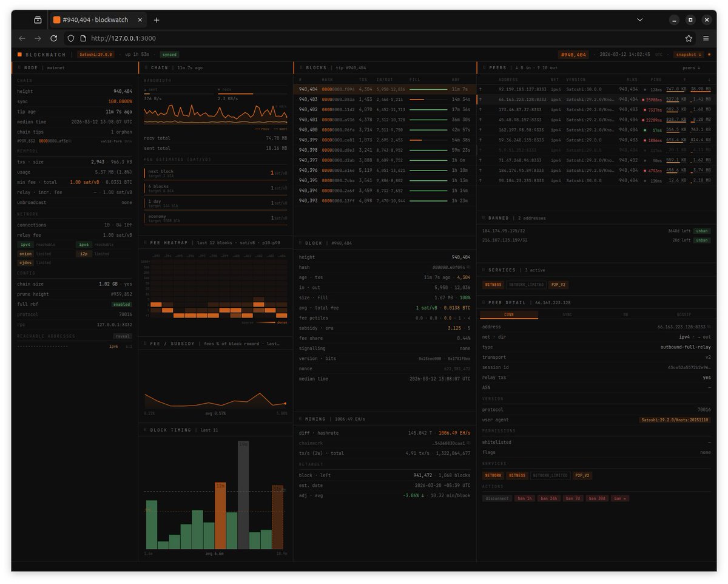
Task: Click the ipv4 network badge
Action: 26,244
